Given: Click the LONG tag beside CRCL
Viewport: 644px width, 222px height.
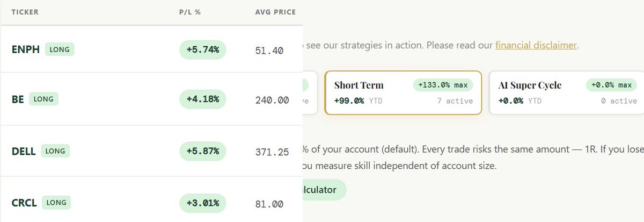Looking at the screenshot, I should click(56, 203).
